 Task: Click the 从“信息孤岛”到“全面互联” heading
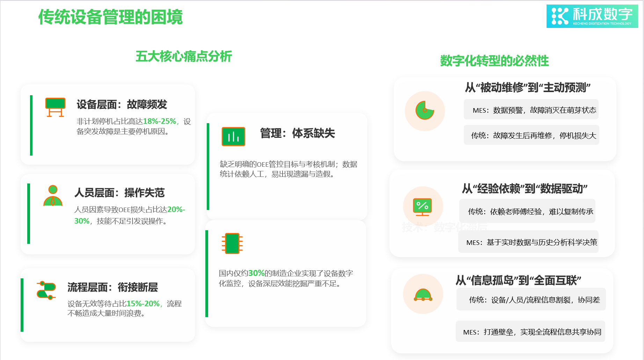point(518,280)
